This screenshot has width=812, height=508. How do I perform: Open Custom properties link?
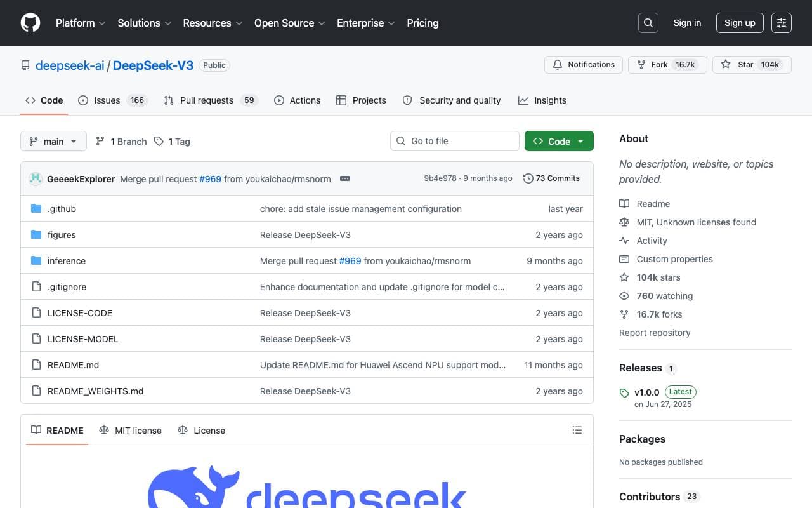[666, 259]
